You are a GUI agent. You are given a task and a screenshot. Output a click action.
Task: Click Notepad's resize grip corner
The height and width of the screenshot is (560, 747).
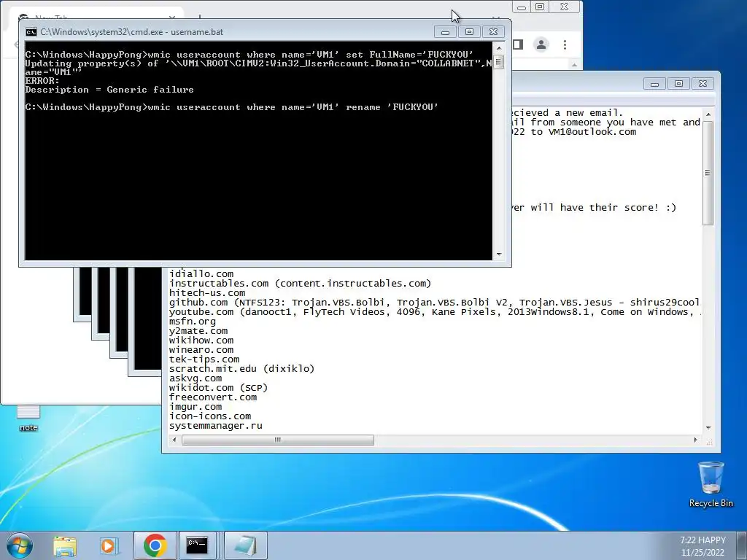point(709,441)
